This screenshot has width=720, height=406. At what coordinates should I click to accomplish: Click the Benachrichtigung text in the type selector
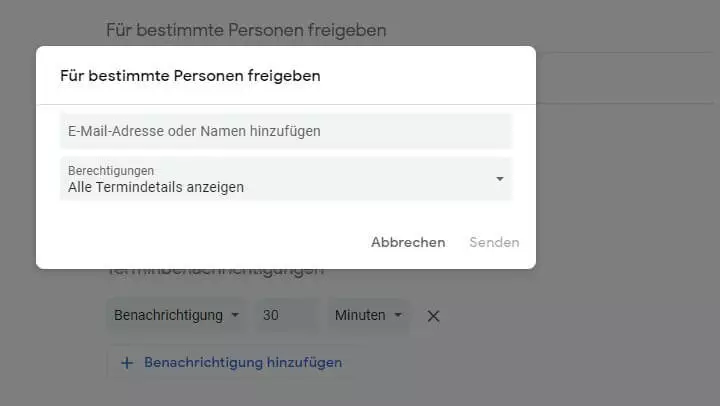click(168, 315)
